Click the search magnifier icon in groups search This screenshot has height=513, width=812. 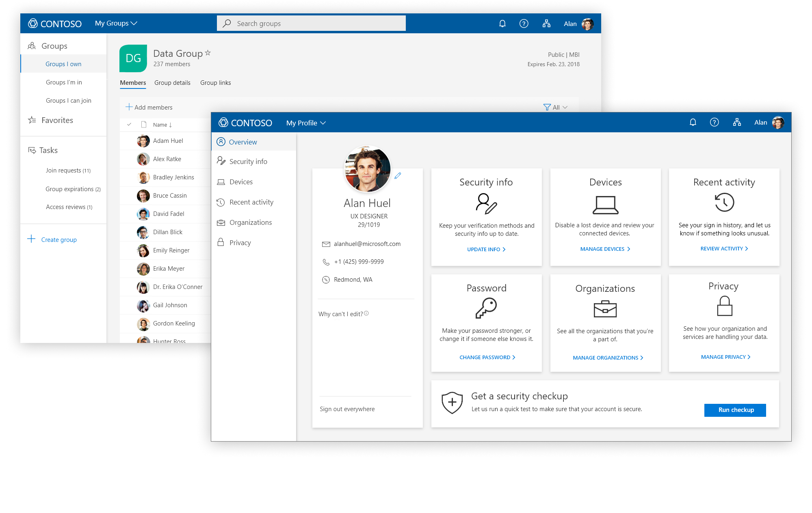pos(227,24)
